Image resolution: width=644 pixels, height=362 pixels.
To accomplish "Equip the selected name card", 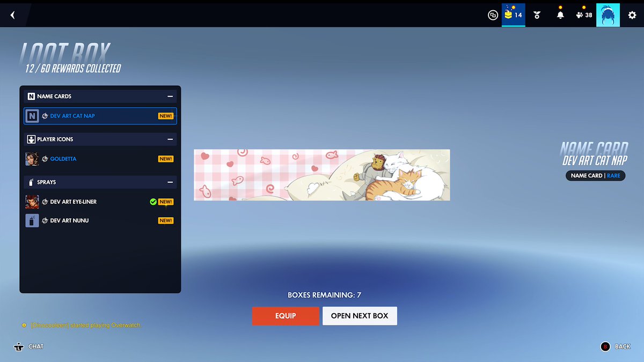I will coord(286,316).
